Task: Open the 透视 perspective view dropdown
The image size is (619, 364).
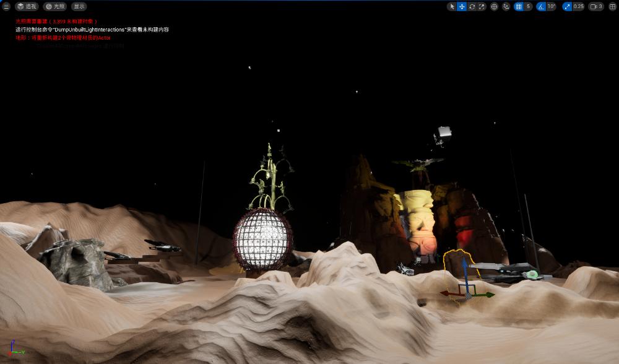Action: pyautogui.click(x=27, y=6)
